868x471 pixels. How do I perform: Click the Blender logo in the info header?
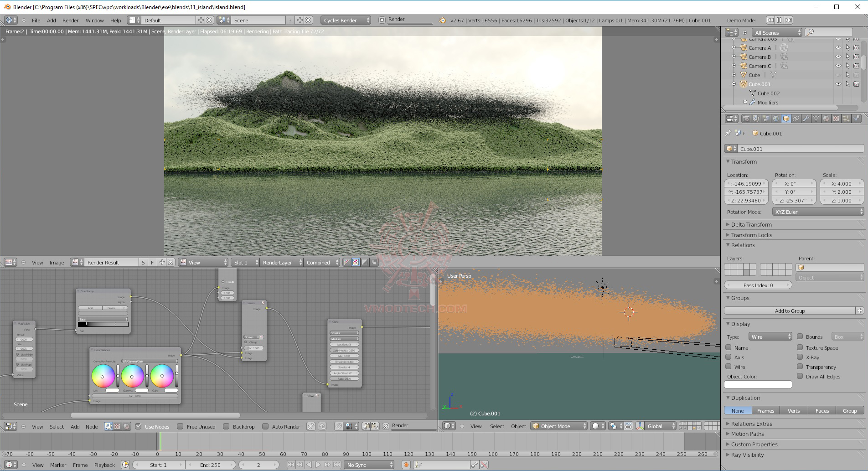442,20
